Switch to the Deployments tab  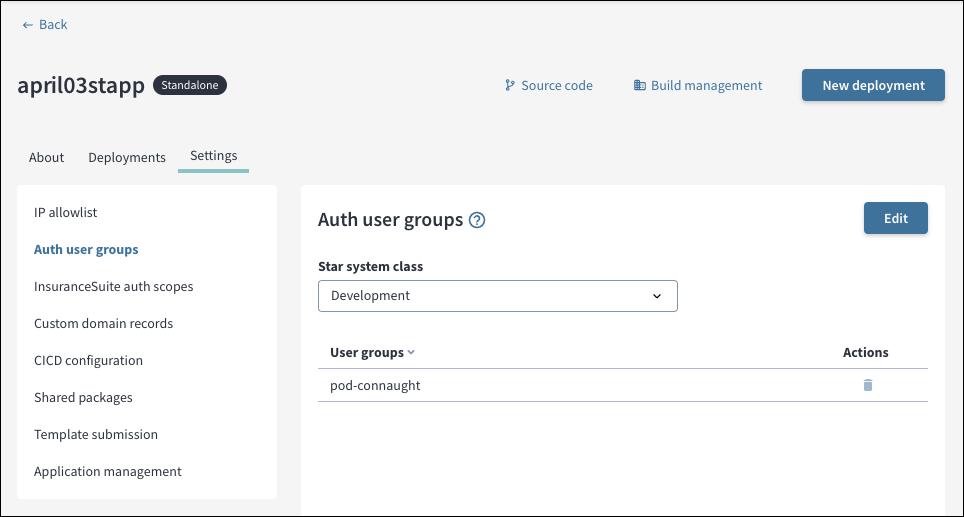pyautogui.click(x=127, y=157)
